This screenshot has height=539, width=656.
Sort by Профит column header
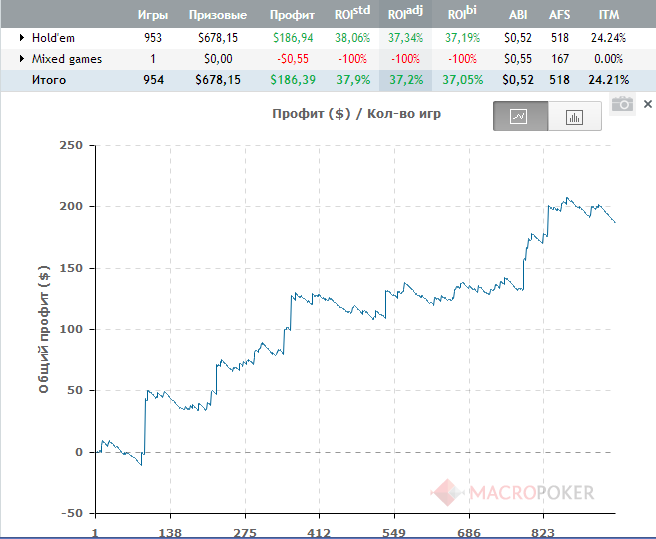pyautogui.click(x=292, y=15)
